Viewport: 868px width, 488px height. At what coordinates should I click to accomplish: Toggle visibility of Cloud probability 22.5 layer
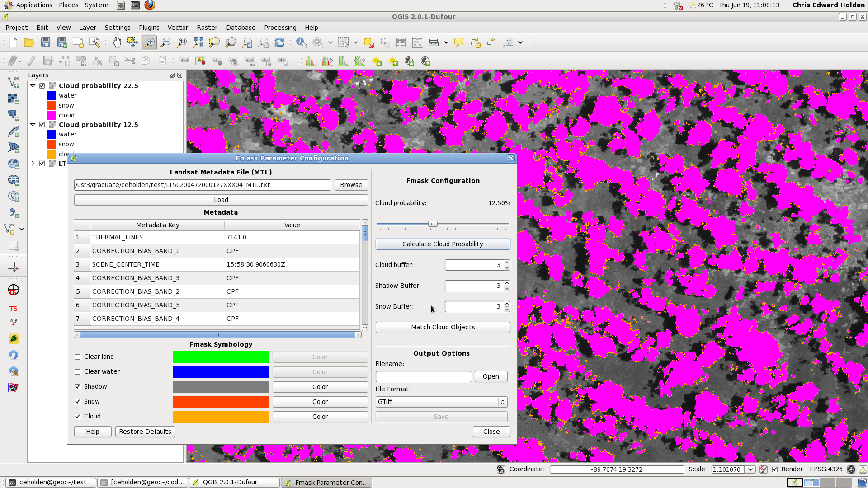(x=42, y=86)
